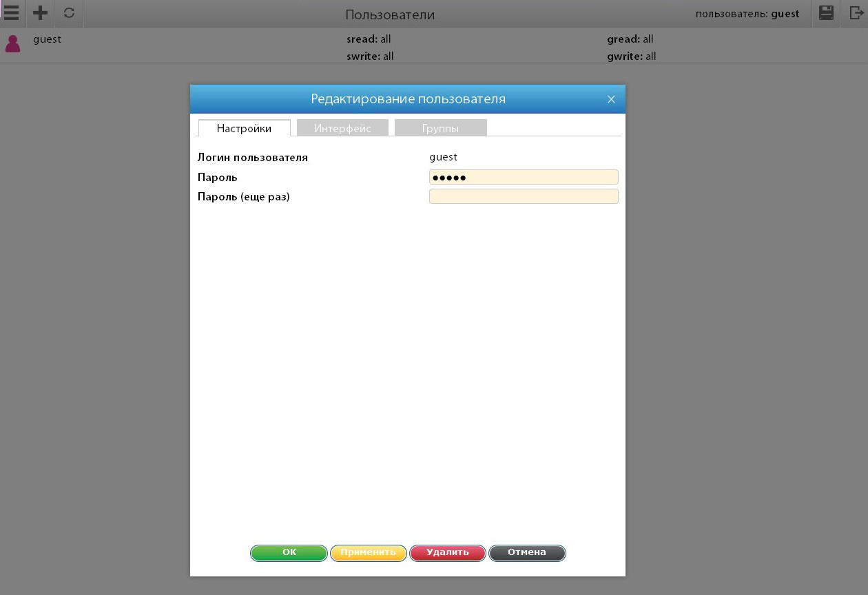Viewport: 868px width, 595px height.
Task: Focus the Пароль (еще раз) field
Action: (524, 196)
